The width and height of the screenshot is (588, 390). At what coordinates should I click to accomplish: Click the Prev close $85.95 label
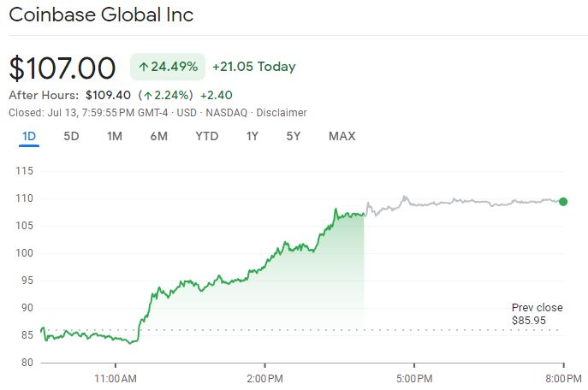coord(537,314)
